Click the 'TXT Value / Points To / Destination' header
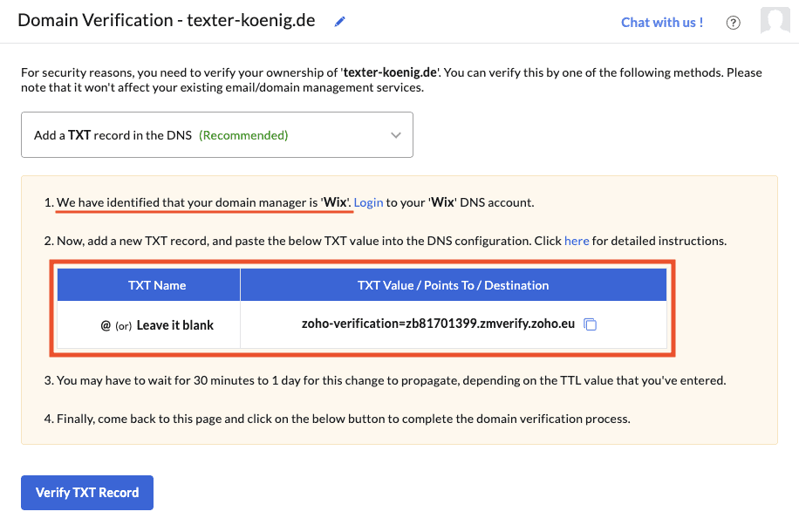This screenshot has width=799, height=532. (453, 285)
